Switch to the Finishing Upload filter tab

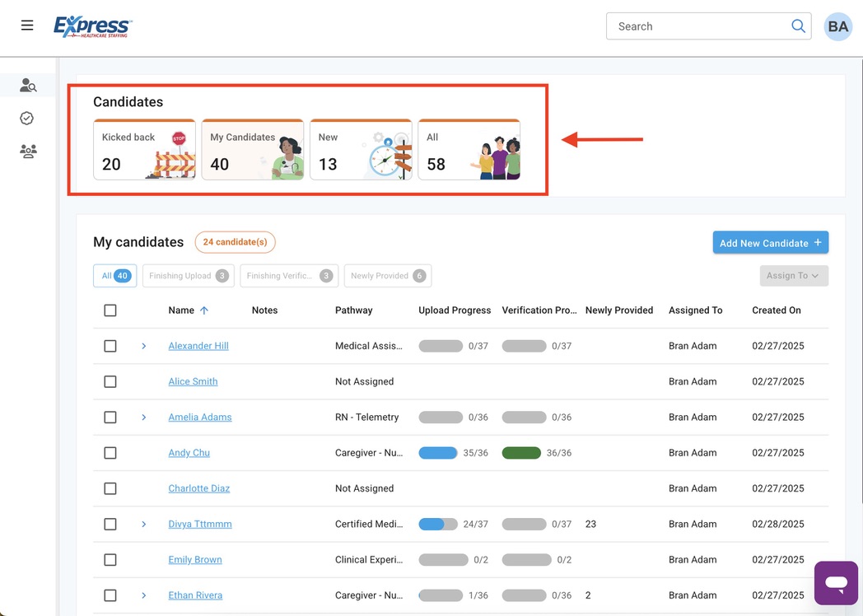188,276
